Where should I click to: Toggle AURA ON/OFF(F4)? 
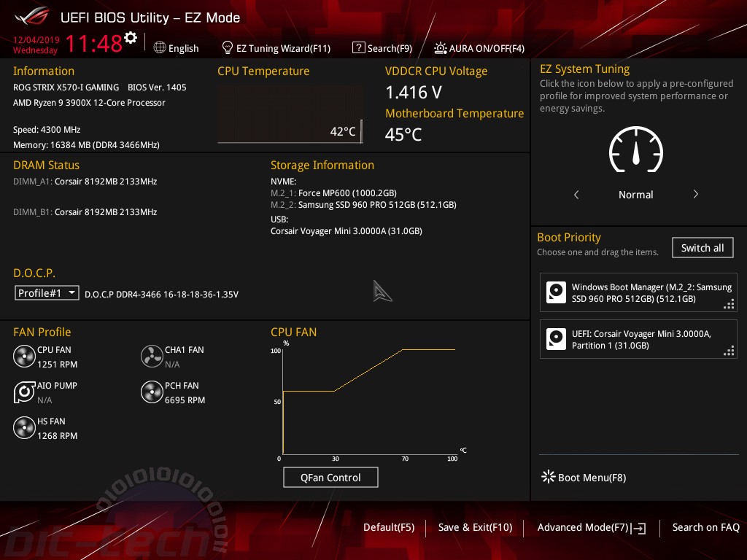(x=479, y=48)
